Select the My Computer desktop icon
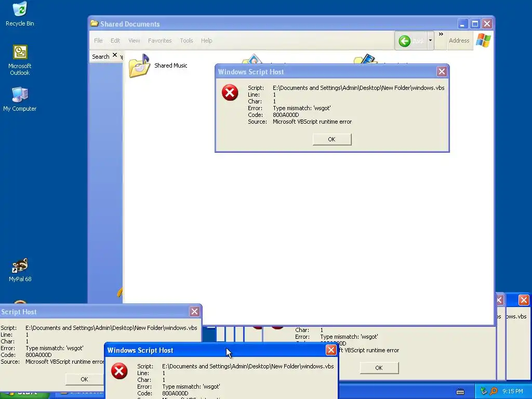 20,99
